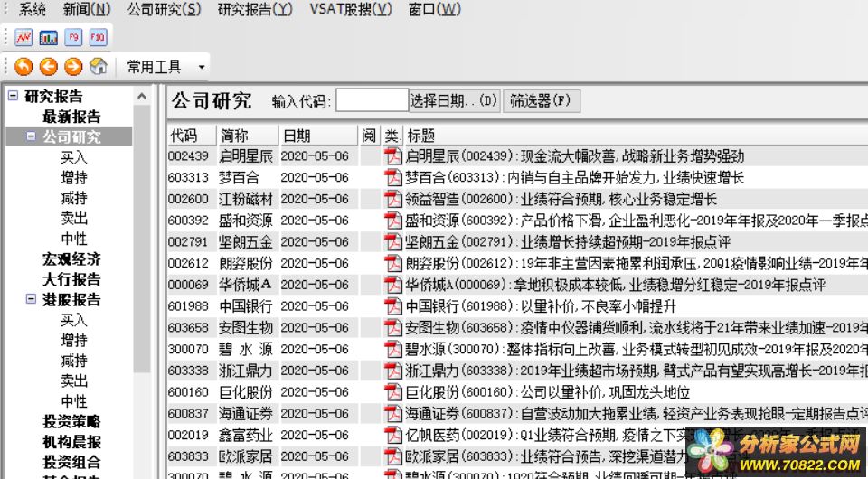The width and height of the screenshot is (868, 479).
Task: Select 宏观经济 in the tree
Action: coord(71,258)
